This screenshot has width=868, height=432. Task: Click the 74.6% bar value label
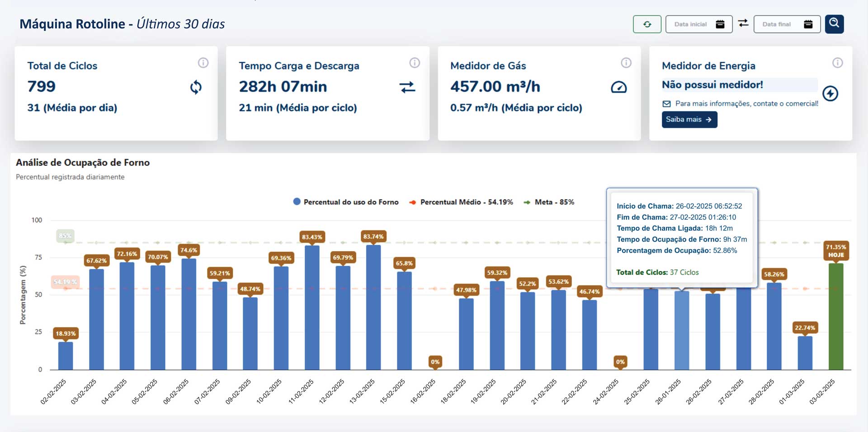tap(189, 250)
